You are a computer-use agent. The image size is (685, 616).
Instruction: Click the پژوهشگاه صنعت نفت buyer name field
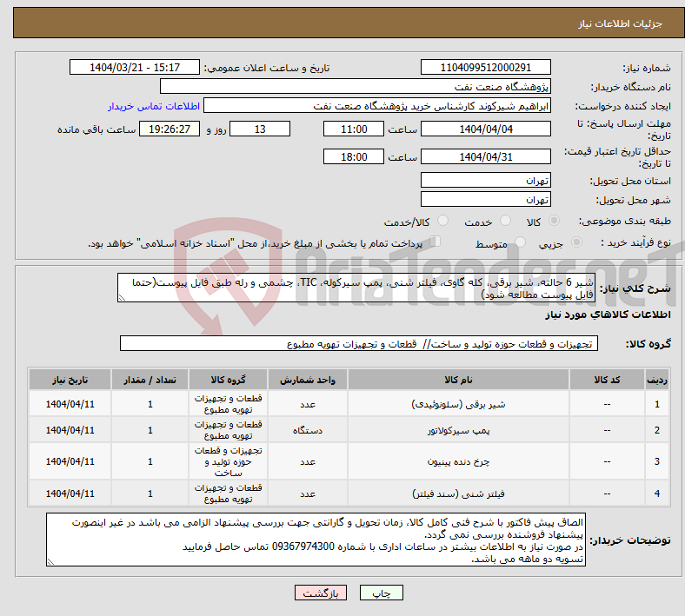356,86
